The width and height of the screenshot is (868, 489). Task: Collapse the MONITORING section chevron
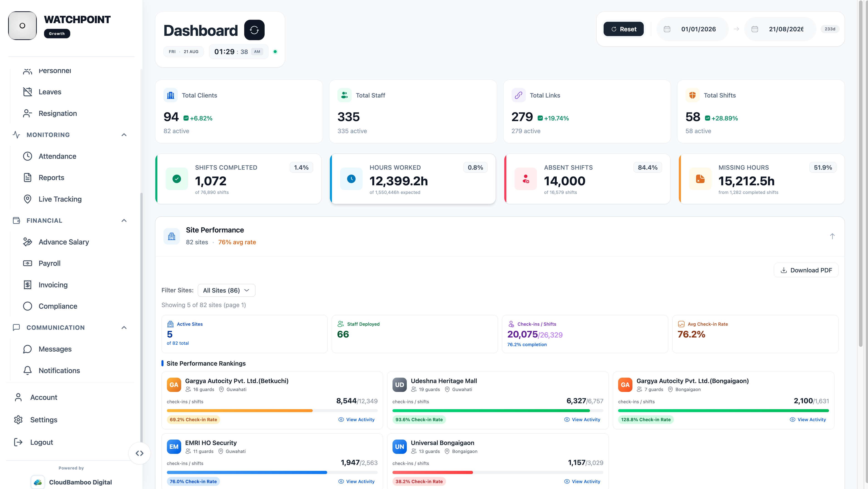click(124, 135)
